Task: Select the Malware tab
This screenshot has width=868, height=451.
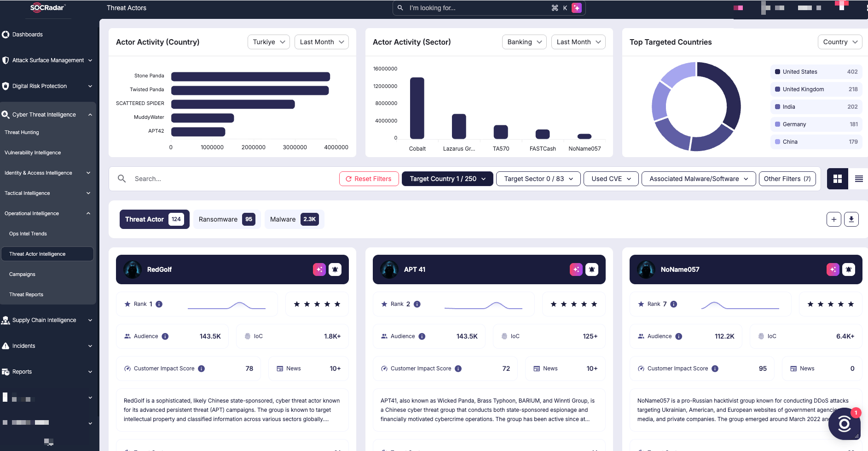Action: 295,219
